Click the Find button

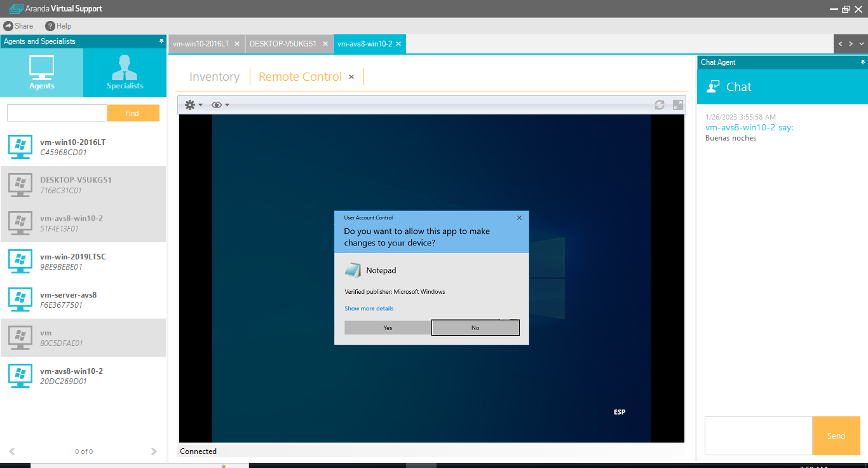pos(133,113)
